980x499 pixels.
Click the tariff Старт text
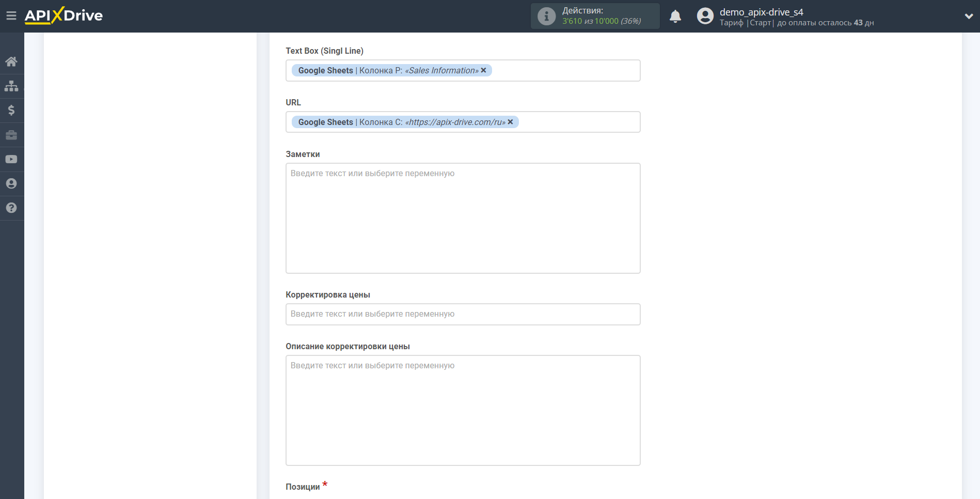click(760, 23)
